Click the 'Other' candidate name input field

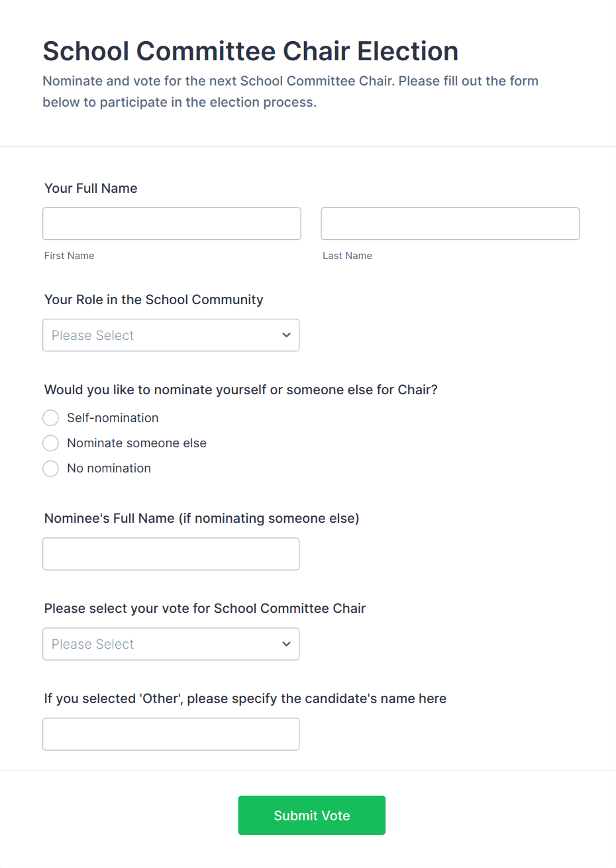pyautogui.click(x=171, y=734)
